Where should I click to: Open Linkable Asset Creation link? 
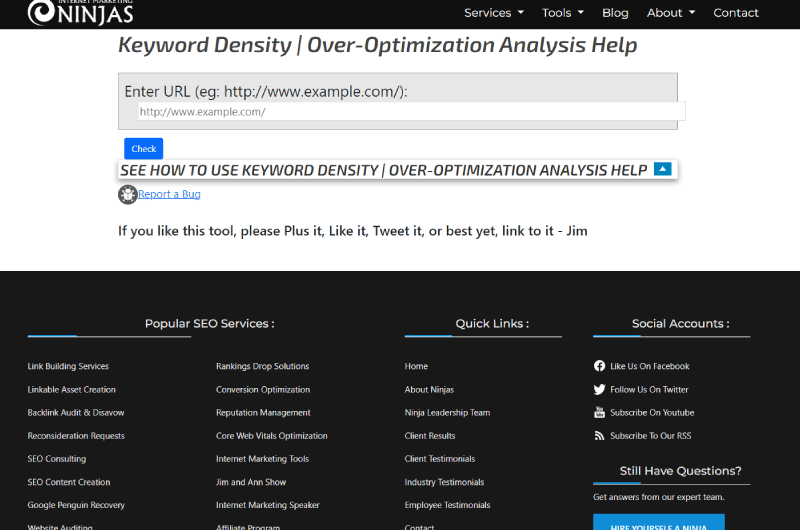pyautogui.click(x=71, y=390)
